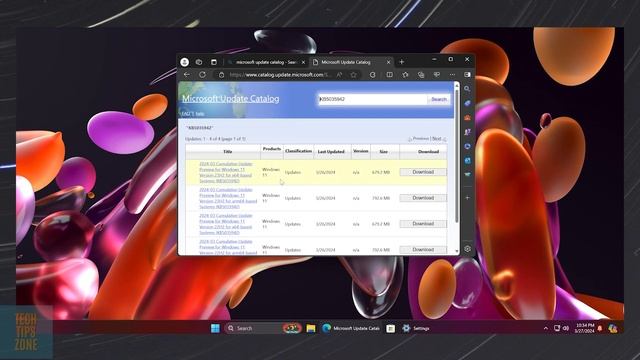Close the 'microsoft update catalog - Search' tab
The image size is (640, 360).
click(x=303, y=62)
